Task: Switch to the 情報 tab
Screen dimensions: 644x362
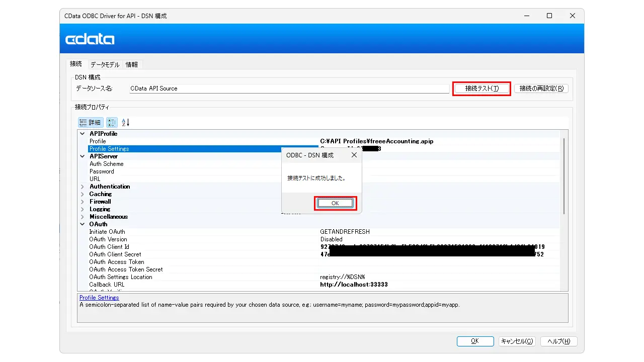Action: tap(132, 64)
